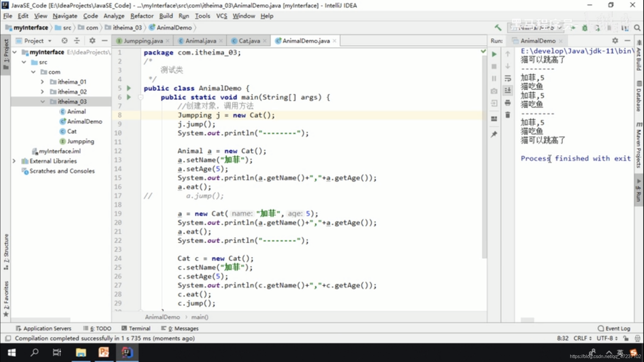Expand the itheima_01 package

pyautogui.click(x=43, y=82)
